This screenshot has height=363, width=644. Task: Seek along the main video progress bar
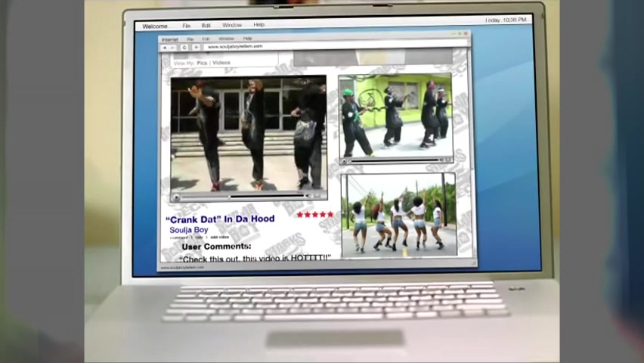click(x=243, y=197)
